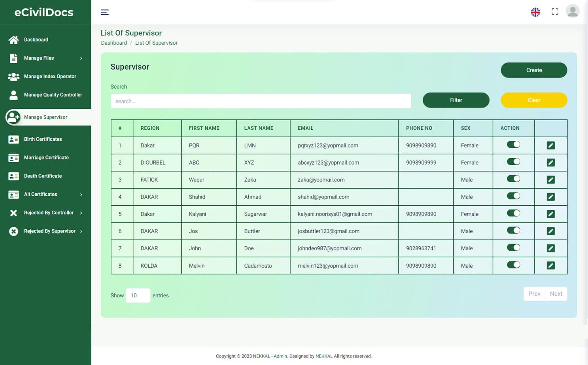Screen dimensions: 588x365
Task: Click the Manage Index Operator icon
Action: pos(13,76)
